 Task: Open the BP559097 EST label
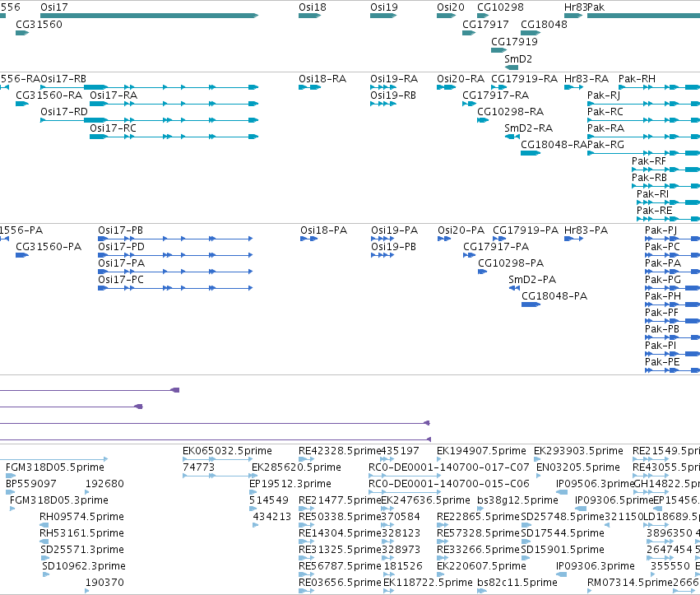click(30, 484)
